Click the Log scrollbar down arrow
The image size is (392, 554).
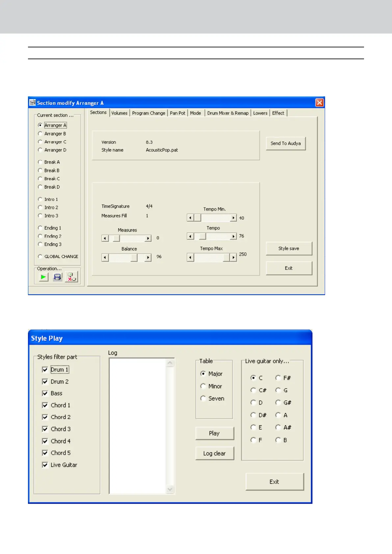click(170, 489)
